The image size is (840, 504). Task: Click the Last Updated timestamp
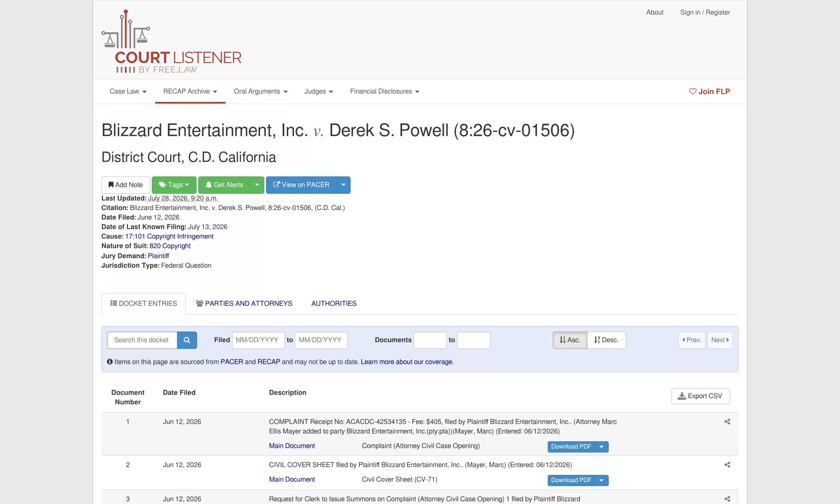[x=183, y=198]
